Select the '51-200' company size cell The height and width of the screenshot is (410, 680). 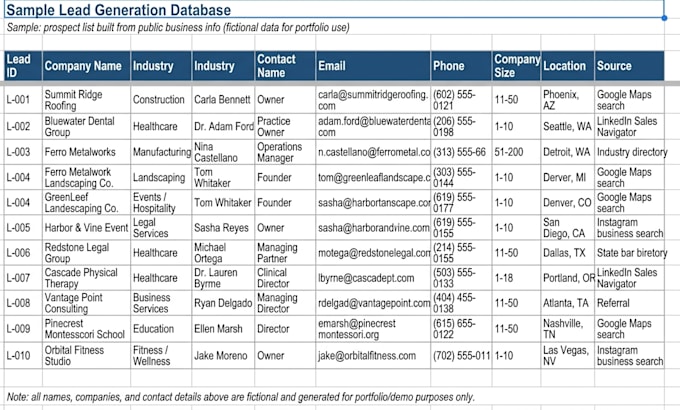pos(517,152)
